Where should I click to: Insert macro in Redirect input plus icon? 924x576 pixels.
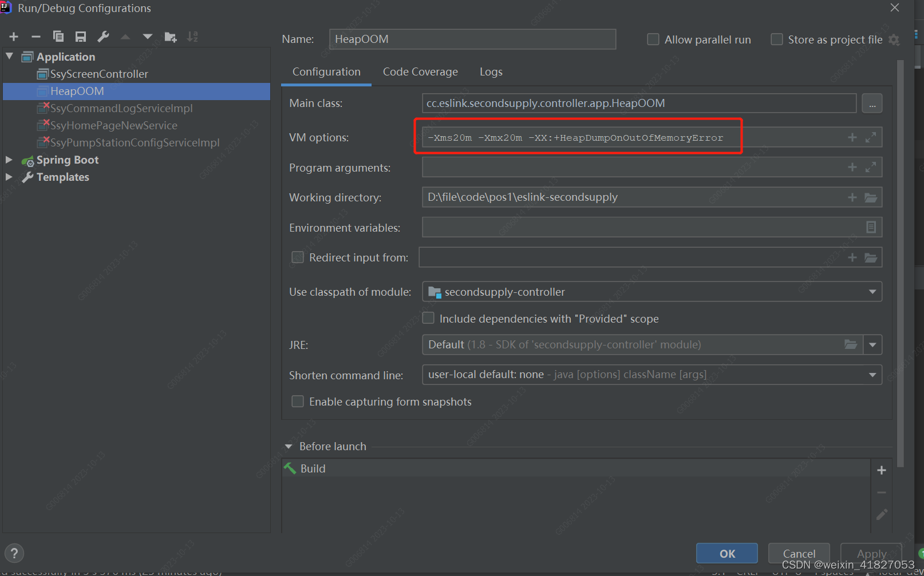(x=852, y=257)
